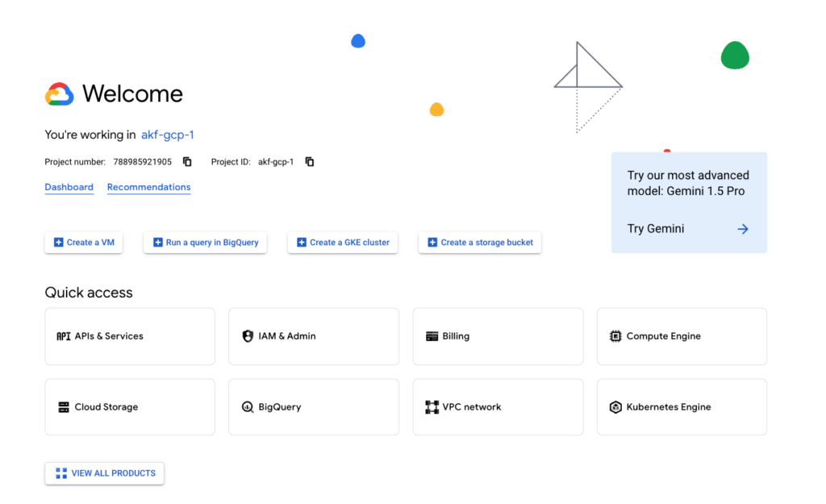
Task: Open the Dashboard link
Action: pyautogui.click(x=69, y=187)
